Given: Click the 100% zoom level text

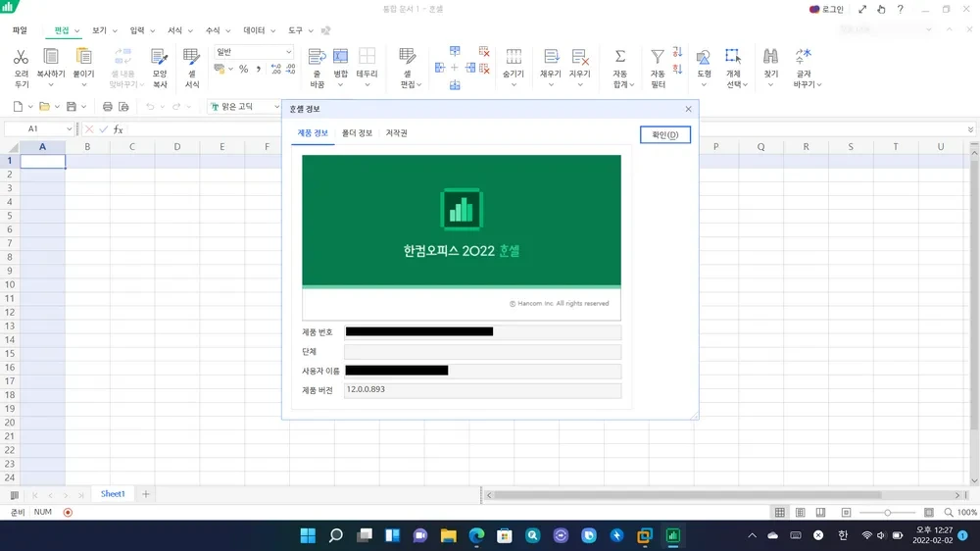Looking at the screenshot, I should pyautogui.click(x=967, y=512).
